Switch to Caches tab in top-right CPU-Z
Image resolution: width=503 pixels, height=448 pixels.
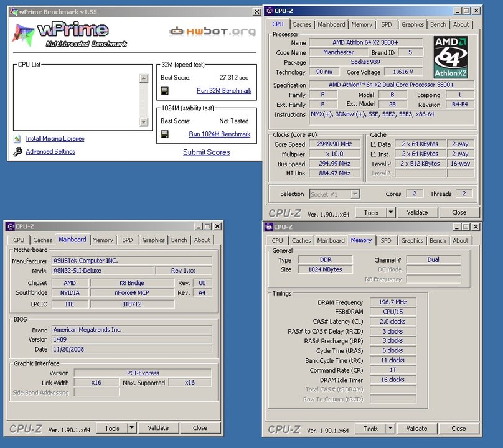[302, 24]
